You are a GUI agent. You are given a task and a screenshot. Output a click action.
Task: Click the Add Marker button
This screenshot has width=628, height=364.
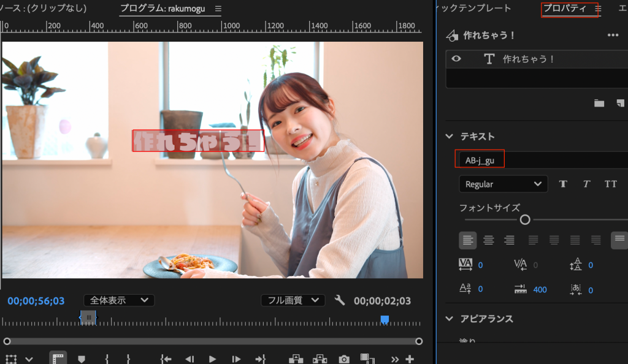[81, 359]
